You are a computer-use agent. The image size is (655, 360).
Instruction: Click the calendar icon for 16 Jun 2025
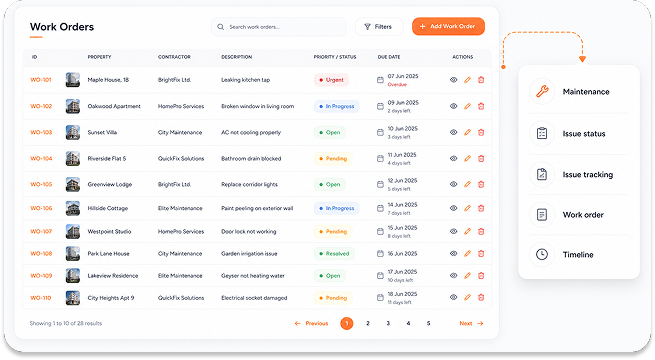(x=380, y=254)
